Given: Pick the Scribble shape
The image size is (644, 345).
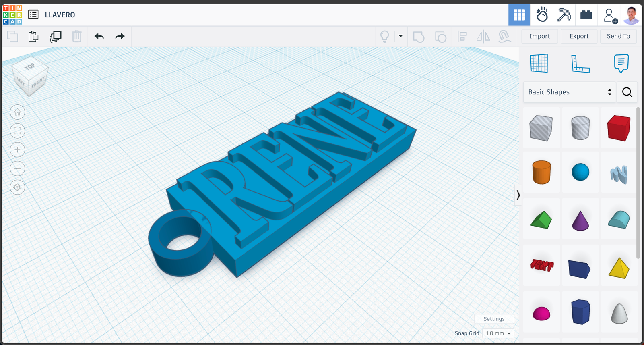Looking at the screenshot, I should (x=619, y=174).
